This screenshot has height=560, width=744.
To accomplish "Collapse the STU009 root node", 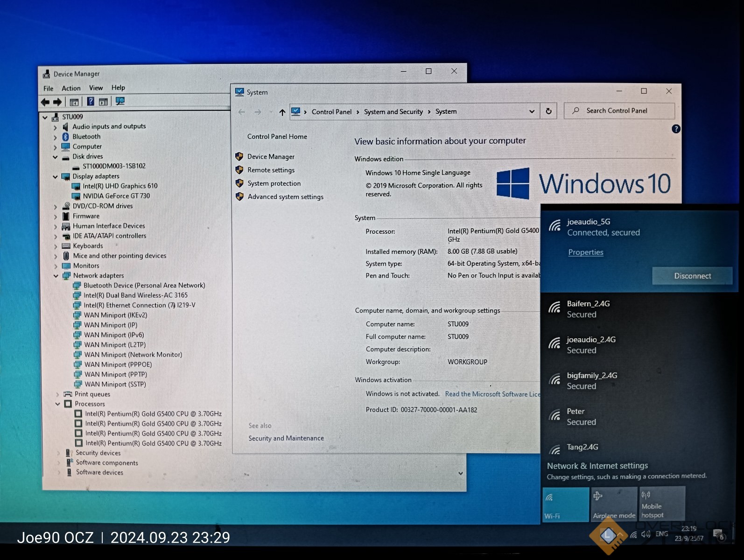I will tap(45, 117).
